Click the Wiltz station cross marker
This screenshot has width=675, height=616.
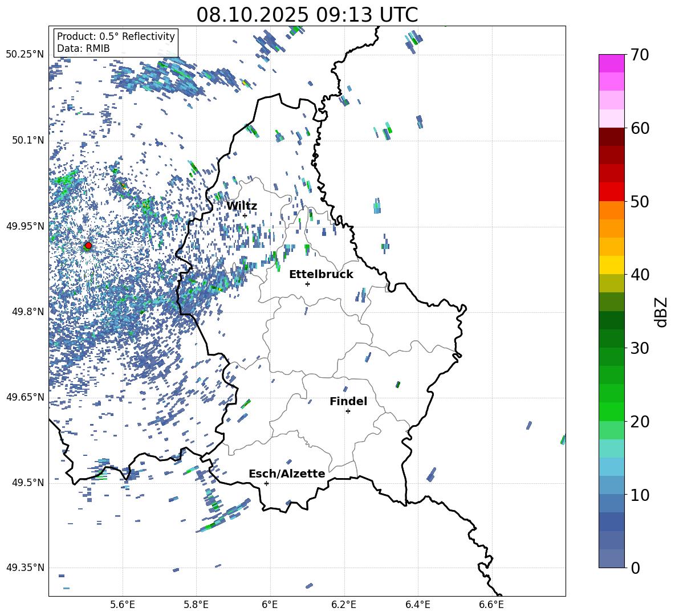(245, 215)
